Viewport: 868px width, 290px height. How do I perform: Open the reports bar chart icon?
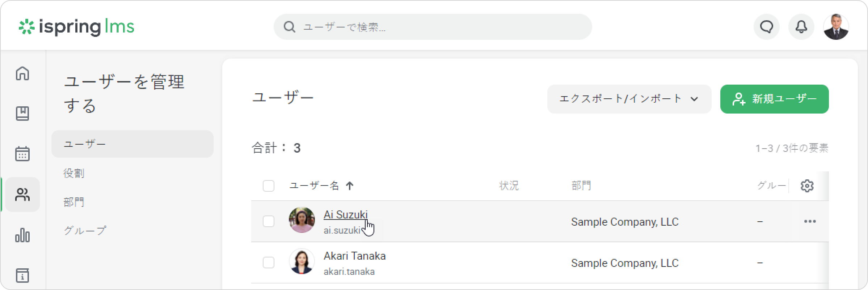(22, 235)
